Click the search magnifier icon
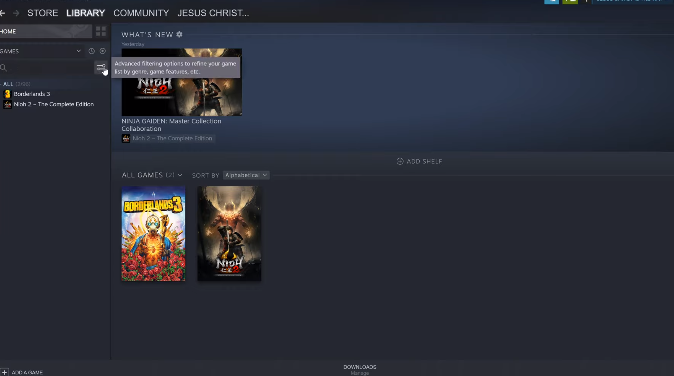The image size is (674, 376). [x=3, y=67]
